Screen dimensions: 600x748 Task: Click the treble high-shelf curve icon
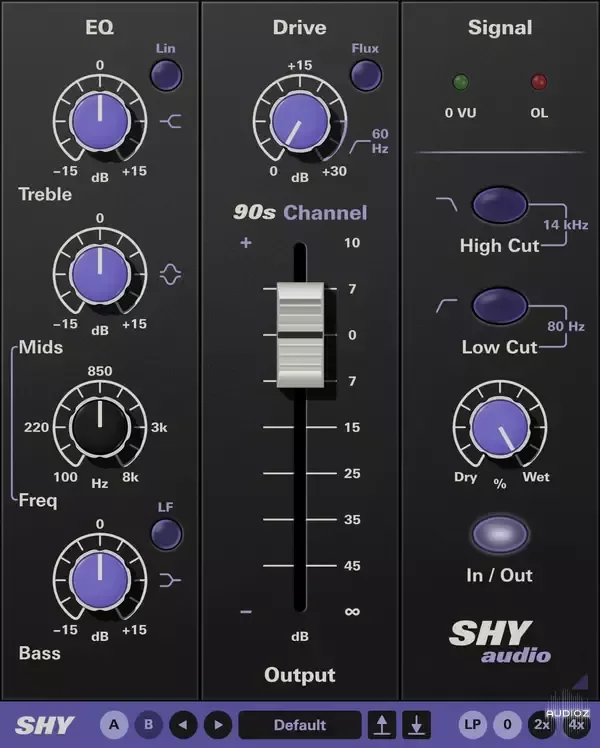[170, 122]
